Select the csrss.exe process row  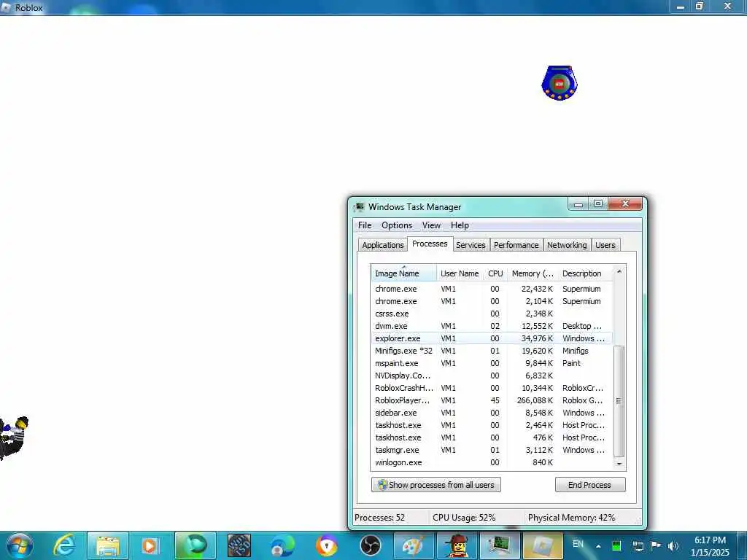(492, 314)
